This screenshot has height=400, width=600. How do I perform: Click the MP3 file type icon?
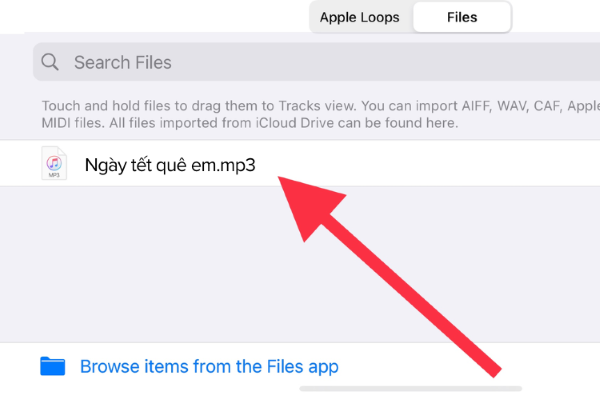pos(53,163)
